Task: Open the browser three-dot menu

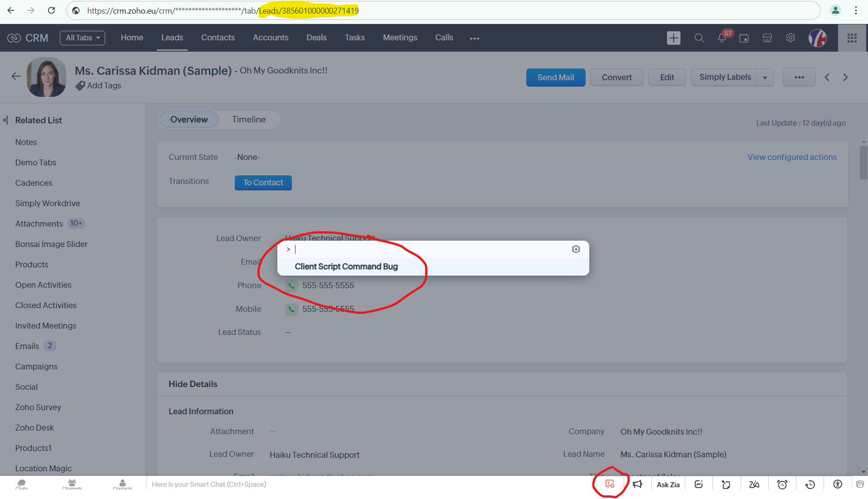Action: pos(856,10)
